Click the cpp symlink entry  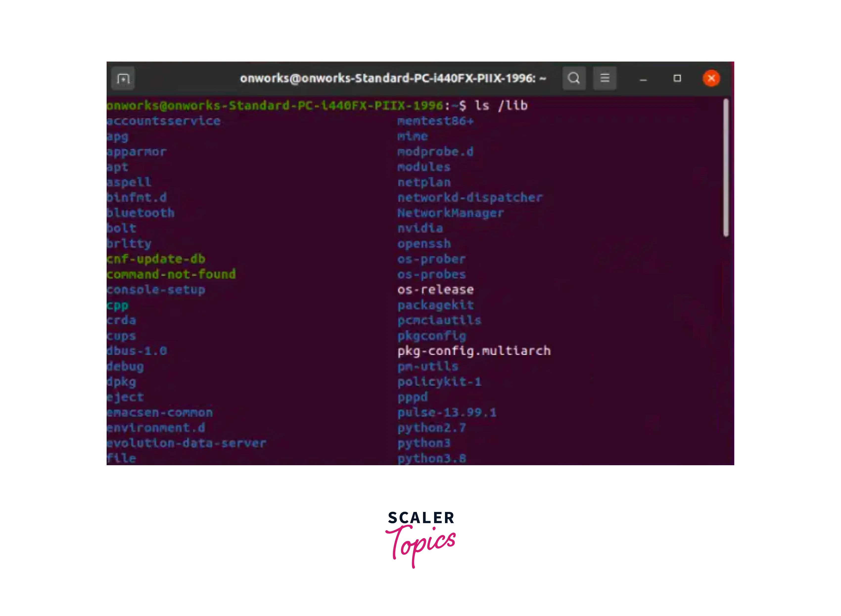click(117, 305)
